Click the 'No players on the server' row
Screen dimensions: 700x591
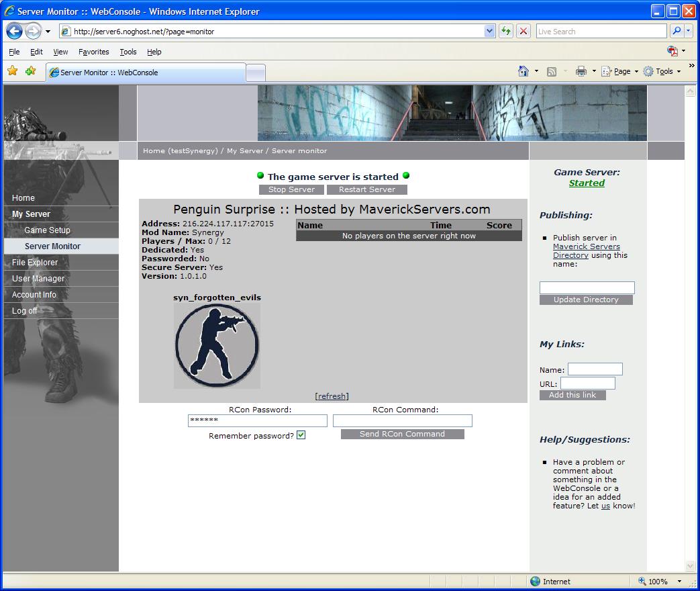(x=409, y=236)
